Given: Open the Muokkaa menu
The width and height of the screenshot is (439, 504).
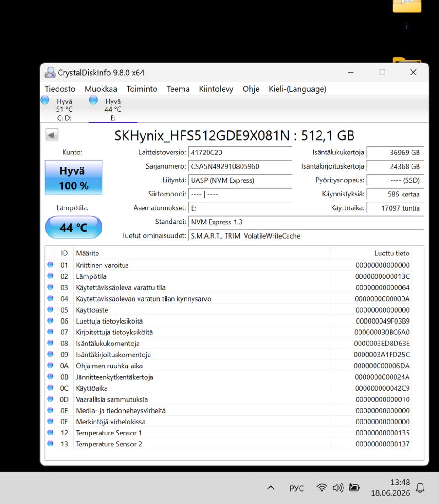Looking at the screenshot, I should pyautogui.click(x=101, y=89).
